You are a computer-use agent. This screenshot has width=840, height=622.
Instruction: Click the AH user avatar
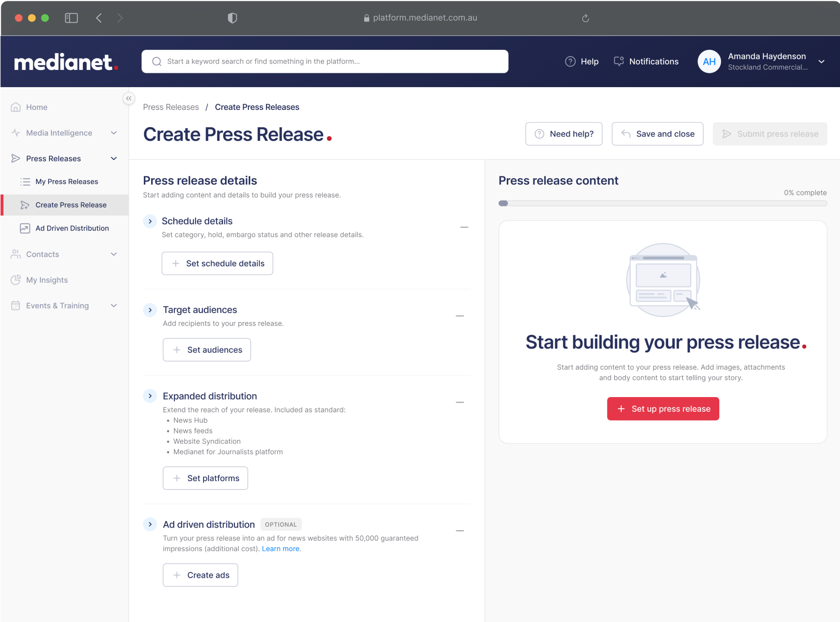[x=709, y=61]
